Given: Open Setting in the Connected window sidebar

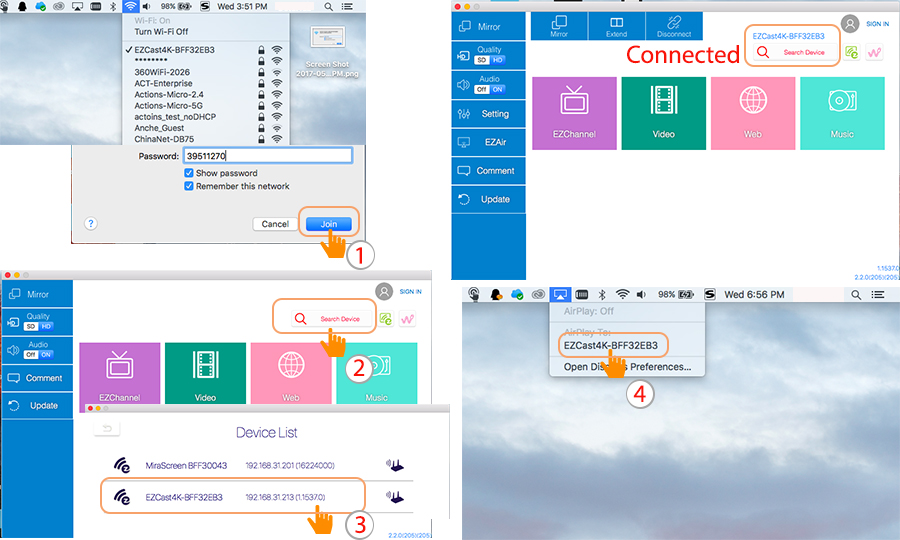Looking at the screenshot, I should pyautogui.click(x=488, y=114).
